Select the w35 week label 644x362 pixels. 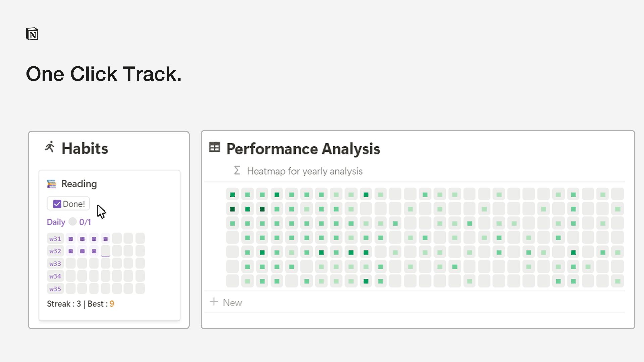(x=55, y=289)
